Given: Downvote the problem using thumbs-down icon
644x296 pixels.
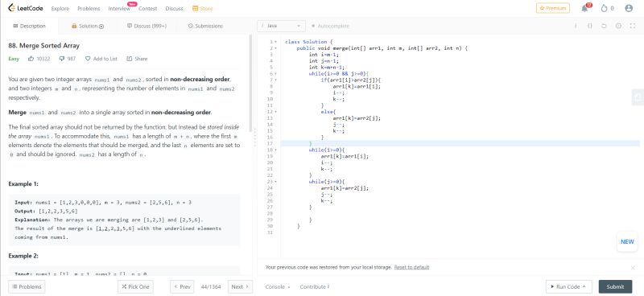Looking at the screenshot, I should (x=62, y=59).
